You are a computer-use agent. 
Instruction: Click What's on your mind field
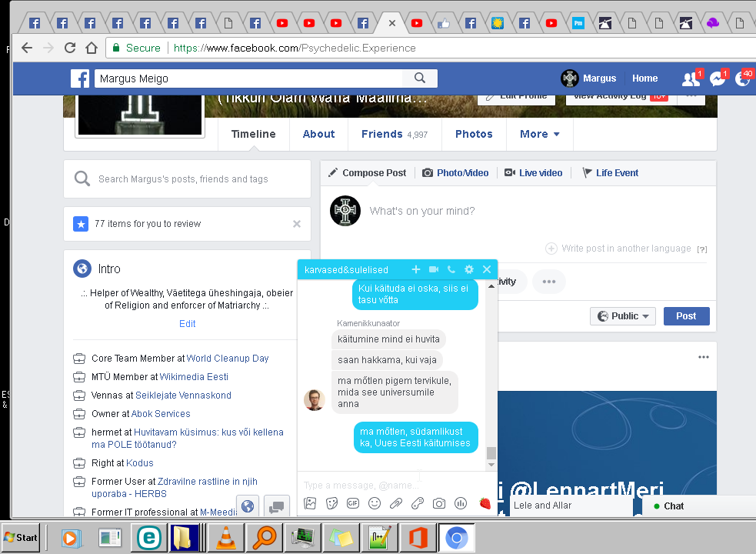pyautogui.click(x=422, y=211)
